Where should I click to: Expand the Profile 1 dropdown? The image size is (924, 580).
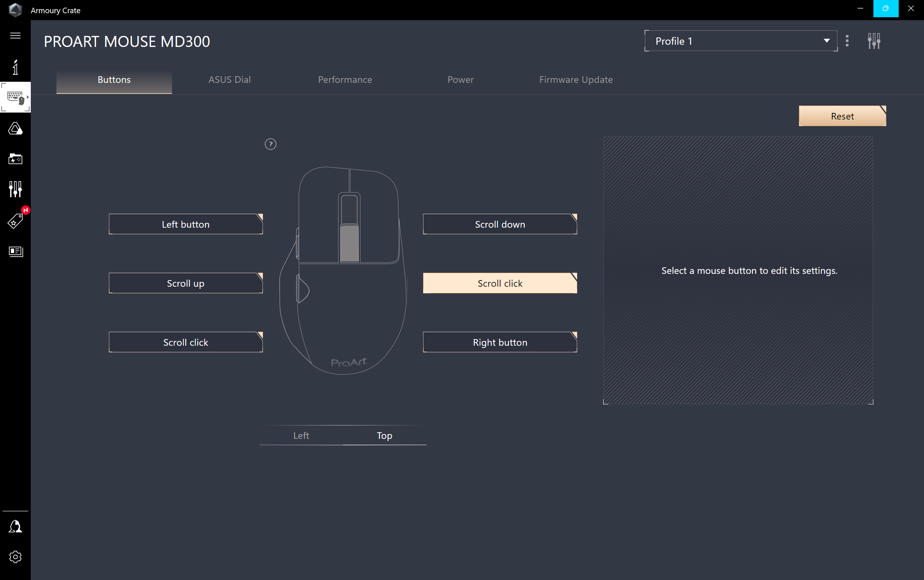pyautogui.click(x=740, y=41)
